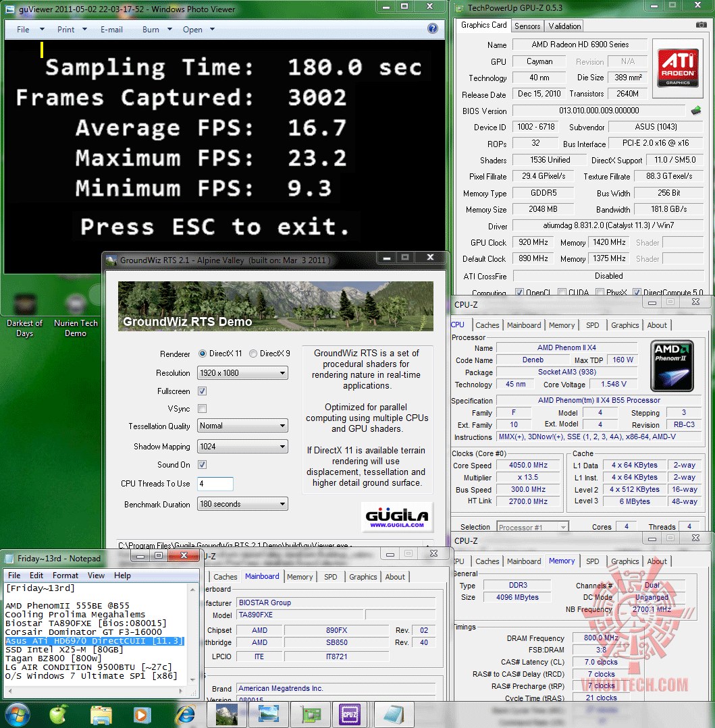Open Windows Media Player from taskbar
Image resolution: width=715 pixels, height=728 pixels.
point(142,715)
